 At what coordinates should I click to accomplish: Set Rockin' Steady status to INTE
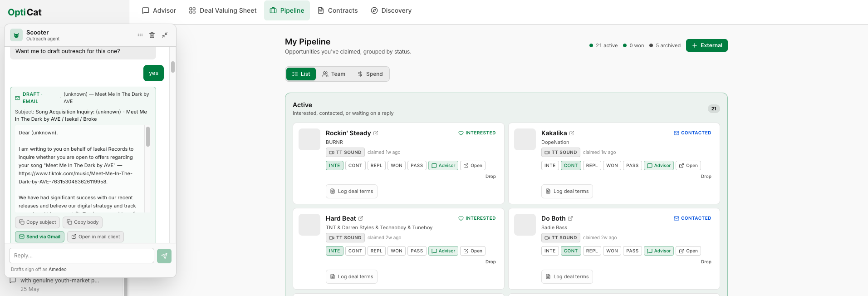tap(334, 166)
